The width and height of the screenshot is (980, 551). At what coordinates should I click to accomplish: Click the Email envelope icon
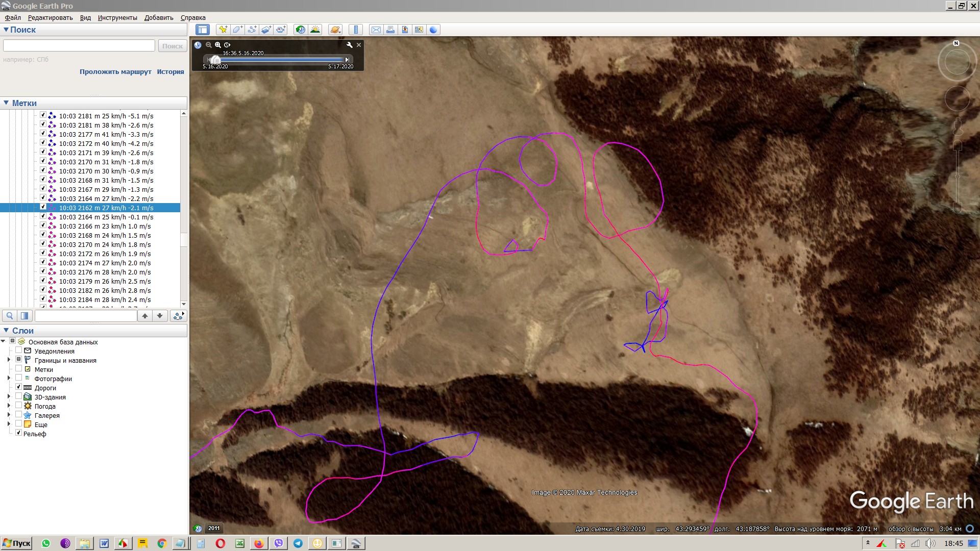pyautogui.click(x=376, y=30)
